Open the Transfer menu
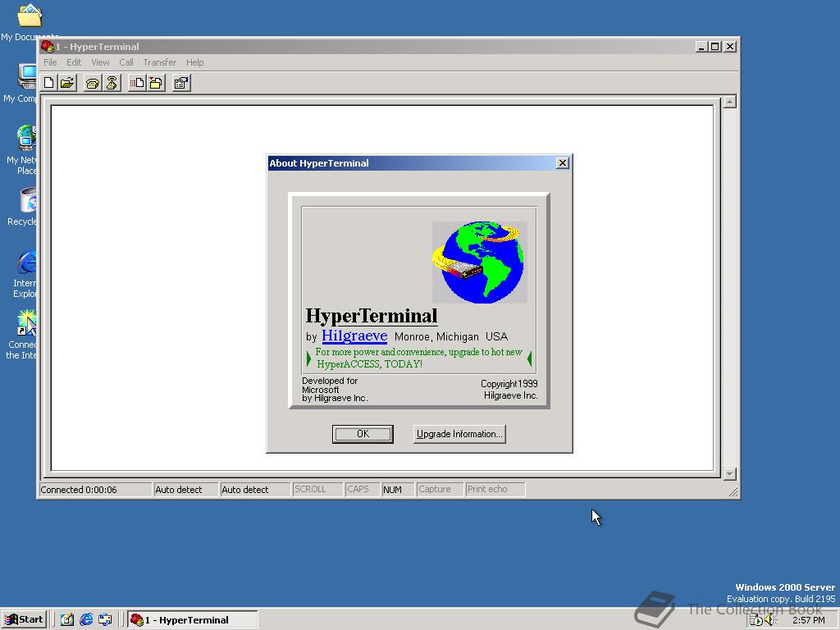This screenshot has width=840, height=630. point(160,62)
